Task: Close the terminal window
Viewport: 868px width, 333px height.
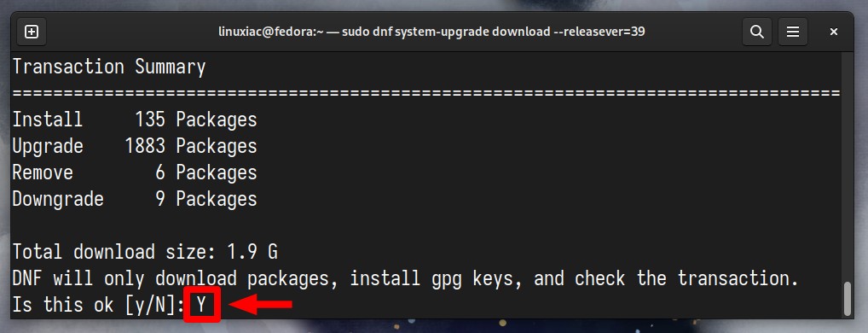Action: pos(833,32)
